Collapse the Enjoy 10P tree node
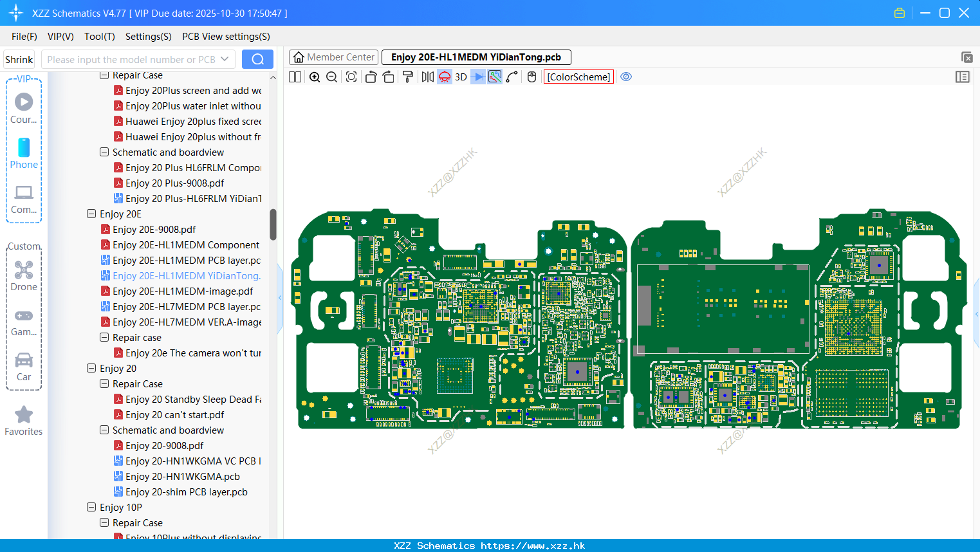980x552 pixels. coord(91,507)
